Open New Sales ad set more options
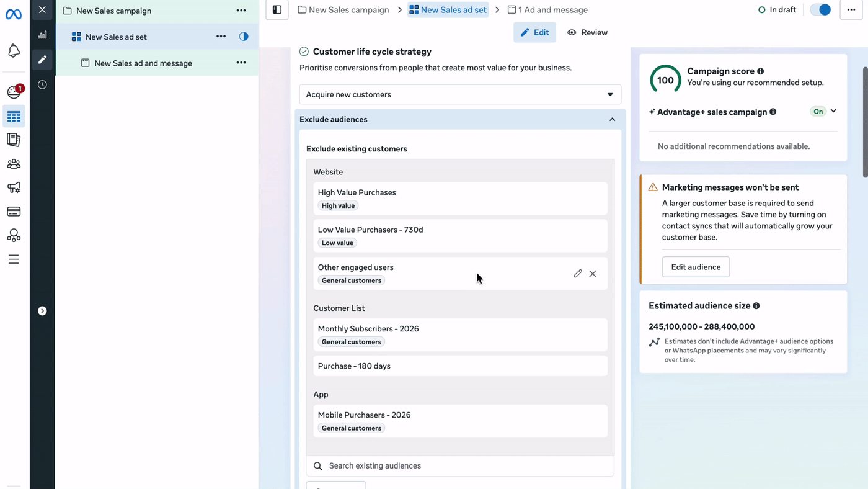The width and height of the screenshot is (868, 489). (x=221, y=37)
